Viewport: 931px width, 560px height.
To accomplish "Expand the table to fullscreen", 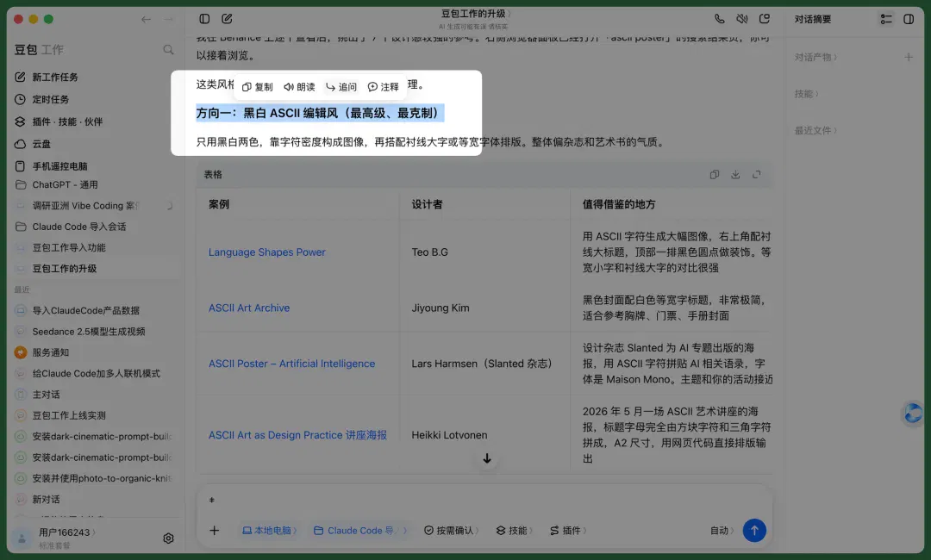I will 757,174.
